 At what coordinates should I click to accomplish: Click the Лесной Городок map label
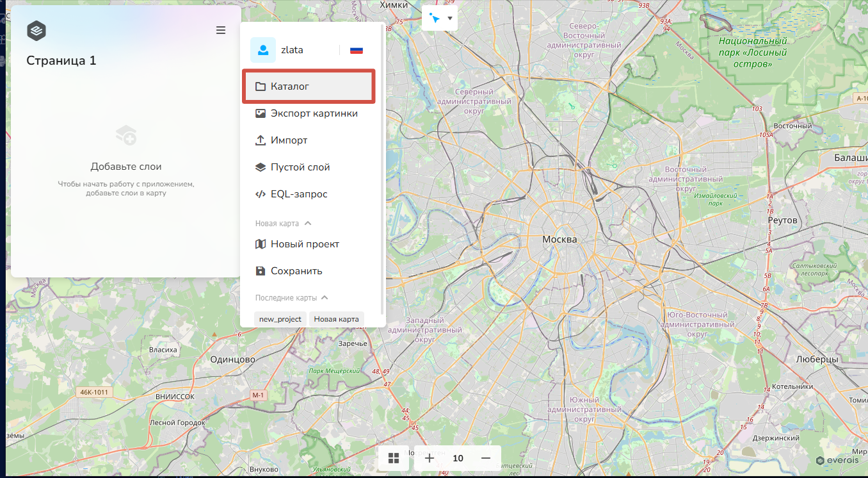coord(177,423)
